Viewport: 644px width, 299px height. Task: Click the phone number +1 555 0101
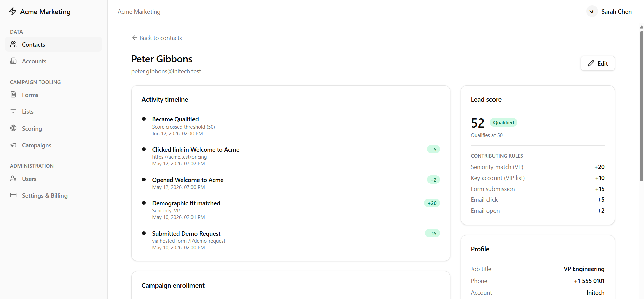click(x=589, y=281)
